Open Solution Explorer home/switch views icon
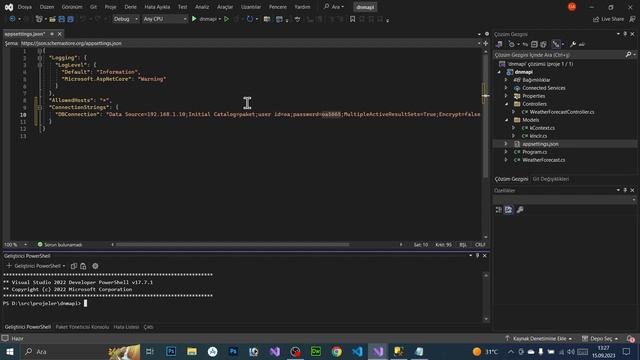Image resolution: width=640 pixels, height=360 pixels. pyautogui.click(x=499, y=44)
